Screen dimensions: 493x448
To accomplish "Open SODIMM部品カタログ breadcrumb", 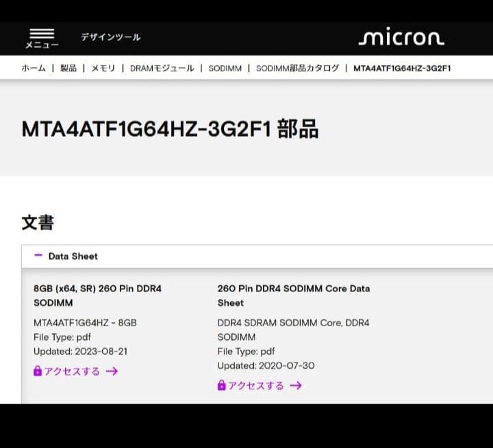I will click(x=297, y=68).
